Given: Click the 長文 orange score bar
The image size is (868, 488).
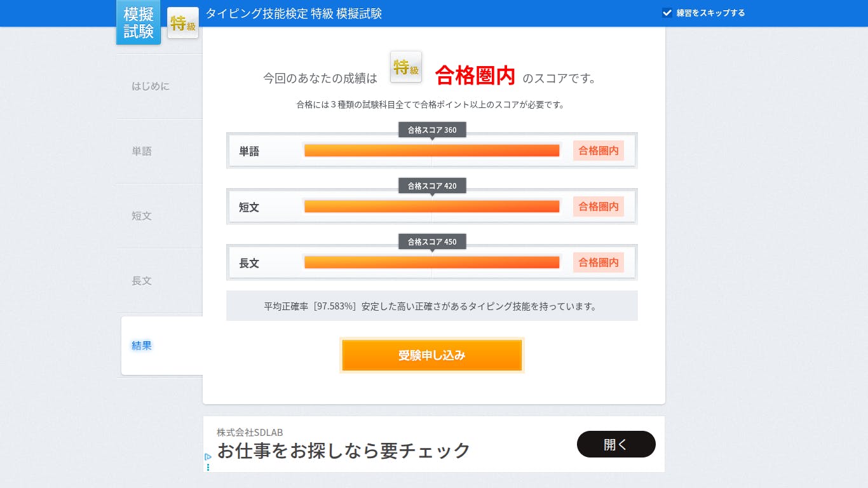Looking at the screenshot, I should 431,262.
